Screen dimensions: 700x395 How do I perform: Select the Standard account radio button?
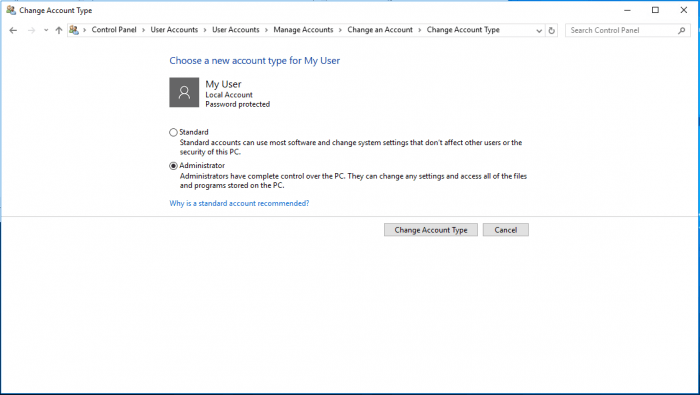[173, 133]
